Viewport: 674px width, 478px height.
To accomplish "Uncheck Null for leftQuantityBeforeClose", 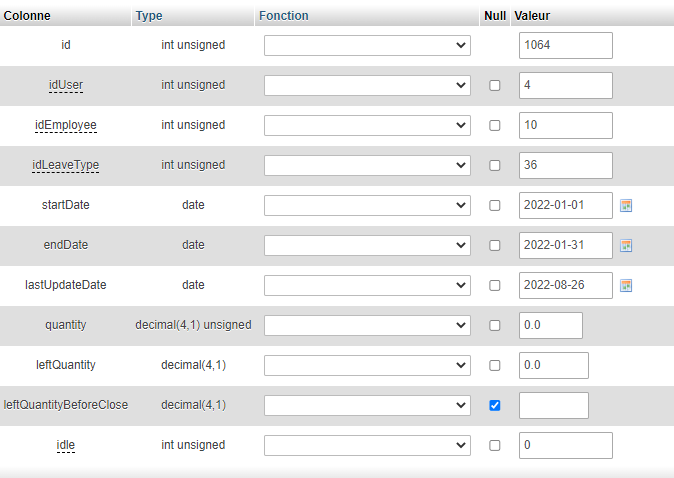I will (x=494, y=405).
